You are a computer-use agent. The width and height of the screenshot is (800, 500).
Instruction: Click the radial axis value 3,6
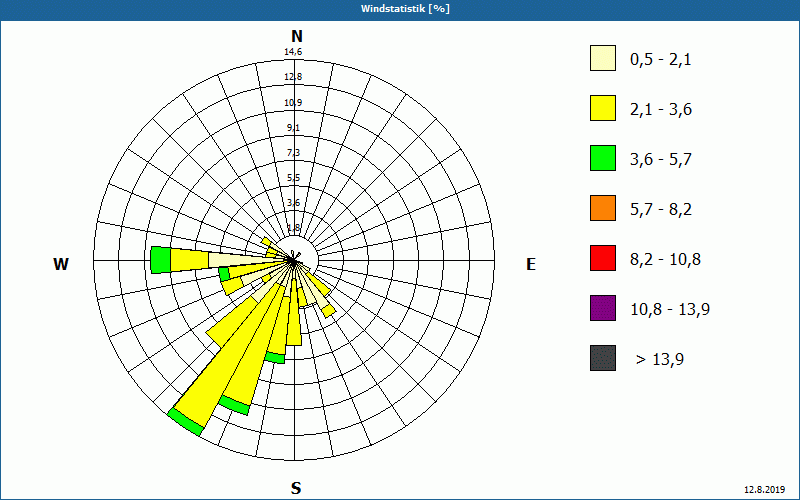(293, 203)
